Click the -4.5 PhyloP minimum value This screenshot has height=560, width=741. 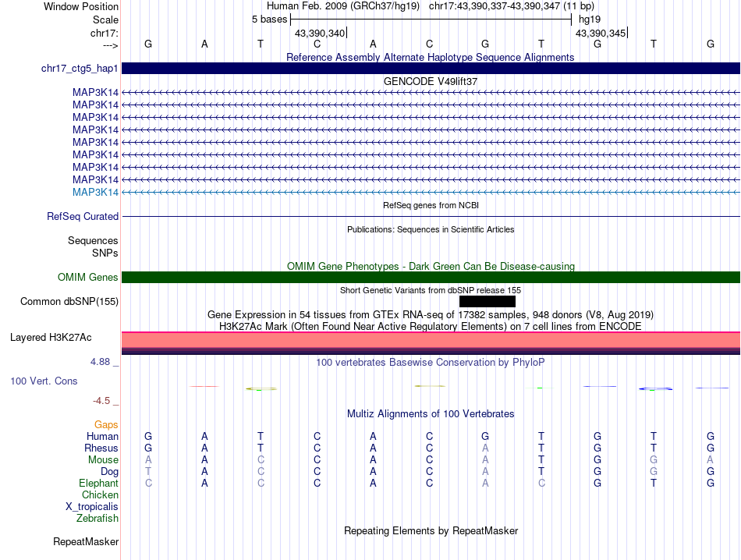(x=101, y=401)
